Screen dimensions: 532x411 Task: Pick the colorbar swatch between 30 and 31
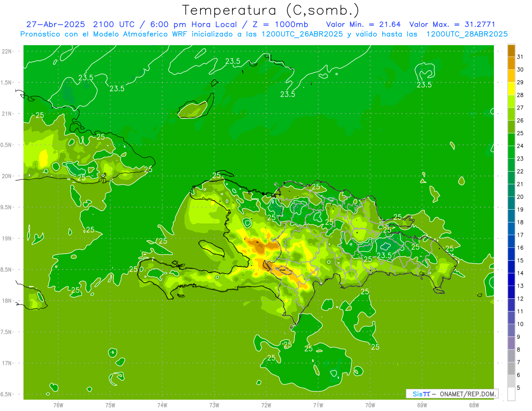coord(511,63)
